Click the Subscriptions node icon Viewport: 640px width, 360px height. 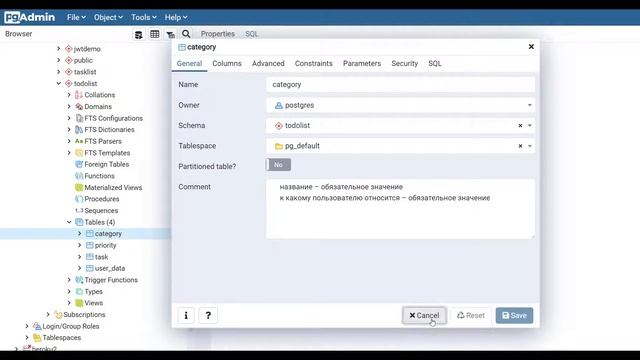tap(58, 315)
